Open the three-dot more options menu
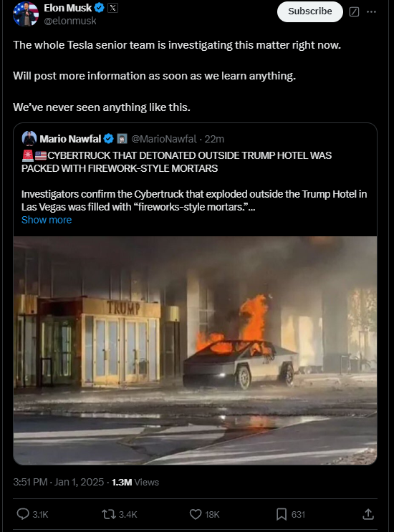394x532 pixels. pyautogui.click(x=371, y=12)
